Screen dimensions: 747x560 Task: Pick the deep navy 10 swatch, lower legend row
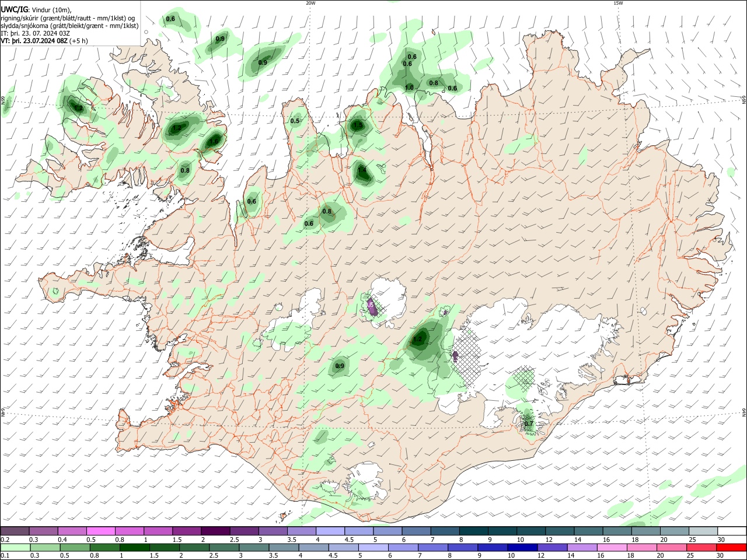coord(522,547)
